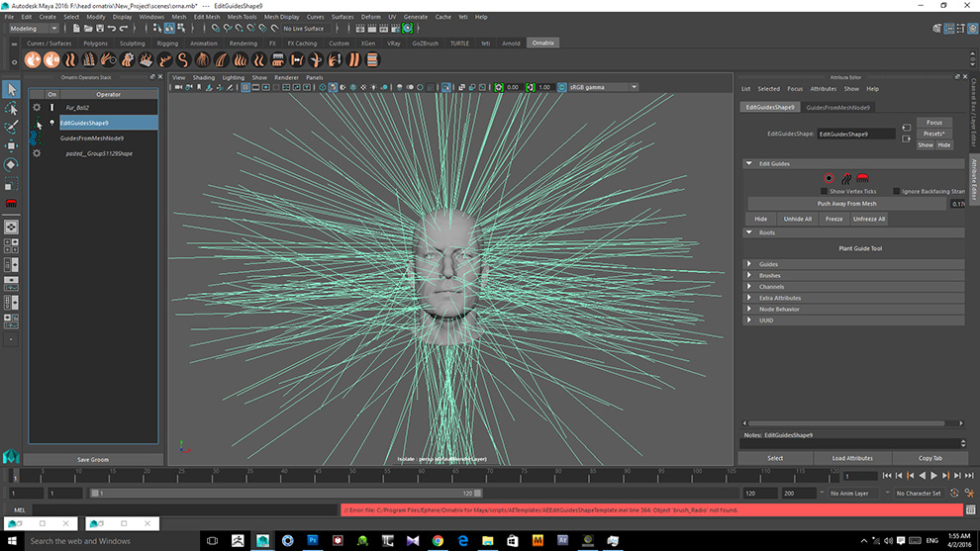980x551 pixels.
Task: Toggle the light bulb for EditGuidesShape9
Action: pyautogui.click(x=52, y=123)
